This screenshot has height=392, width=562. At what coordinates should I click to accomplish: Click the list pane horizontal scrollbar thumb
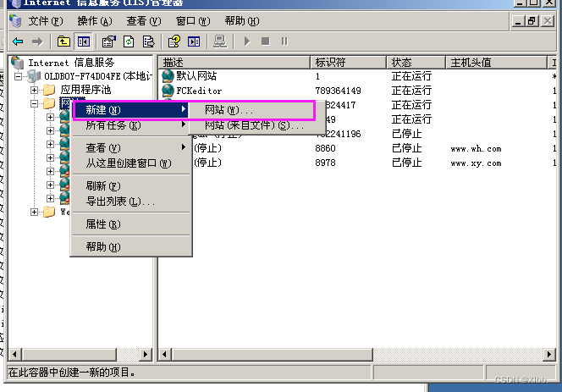tap(272, 355)
